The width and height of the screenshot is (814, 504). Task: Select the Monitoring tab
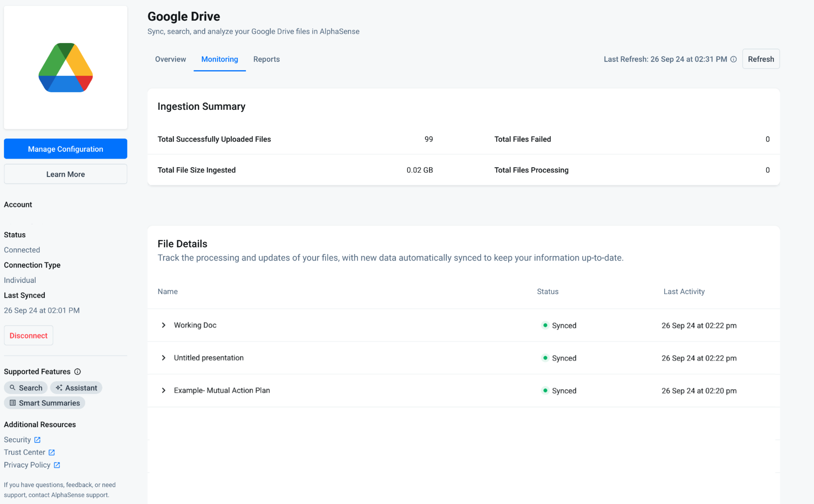pos(220,59)
